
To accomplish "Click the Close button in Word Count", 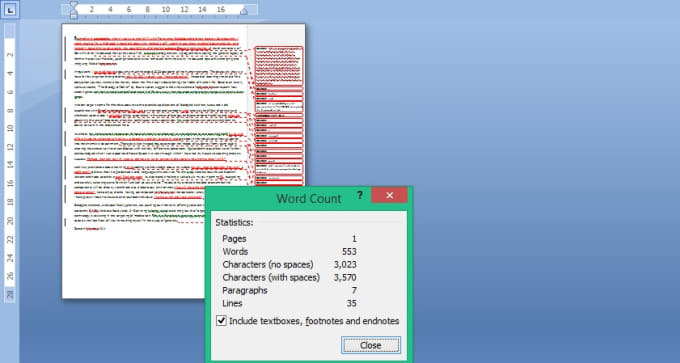I will tap(371, 345).
